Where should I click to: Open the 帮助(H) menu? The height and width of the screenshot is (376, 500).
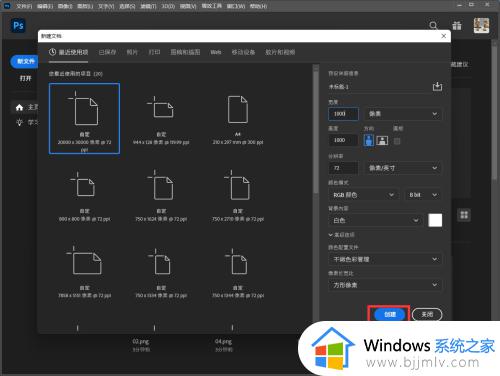(258, 6)
